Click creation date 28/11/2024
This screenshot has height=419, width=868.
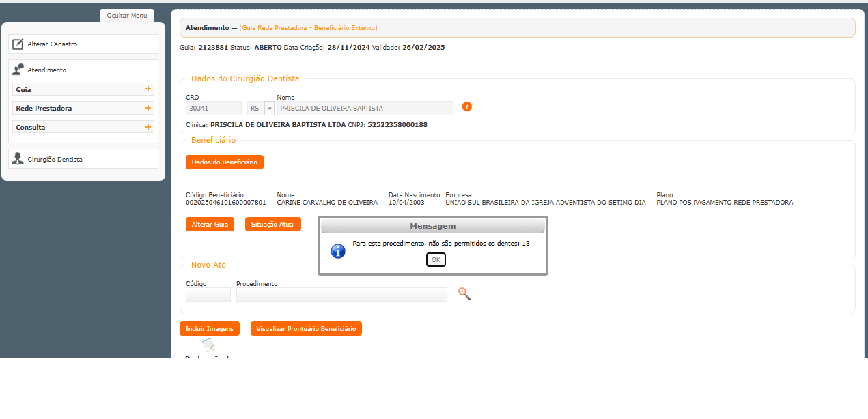pos(349,48)
